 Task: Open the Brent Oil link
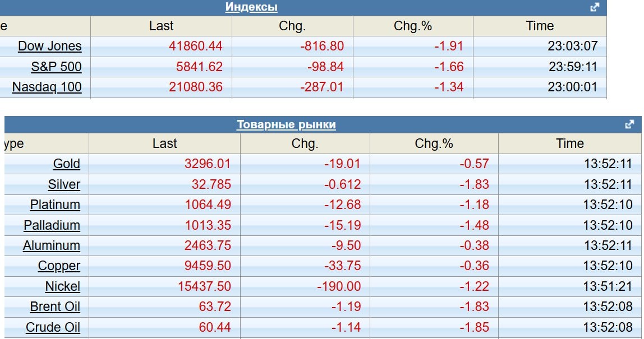(x=55, y=307)
